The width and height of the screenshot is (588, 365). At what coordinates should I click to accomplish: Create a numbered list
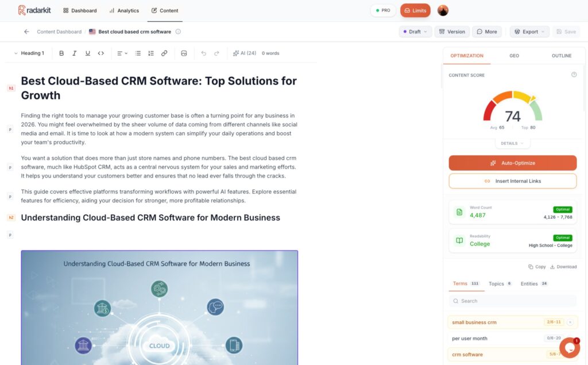tap(151, 53)
